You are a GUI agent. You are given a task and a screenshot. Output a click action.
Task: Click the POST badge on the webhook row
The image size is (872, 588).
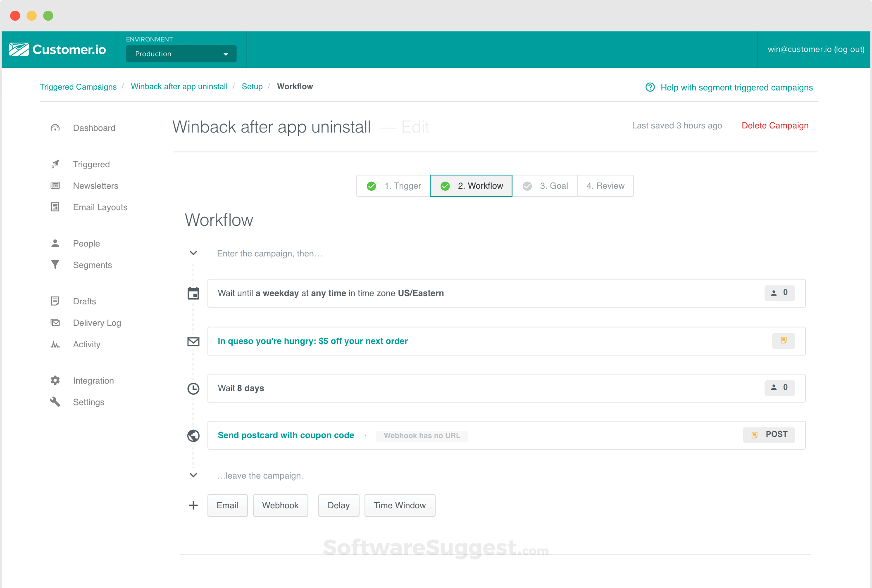769,435
